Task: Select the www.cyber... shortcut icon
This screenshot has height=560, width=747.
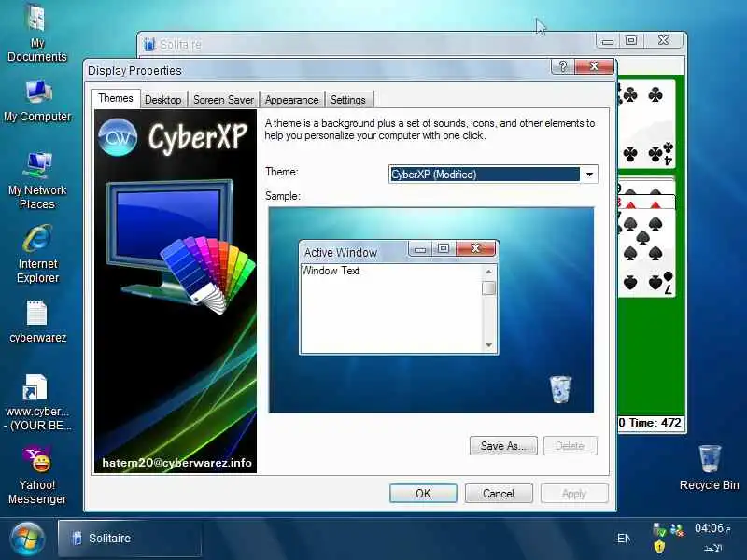Action: pyautogui.click(x=37, y=403)
